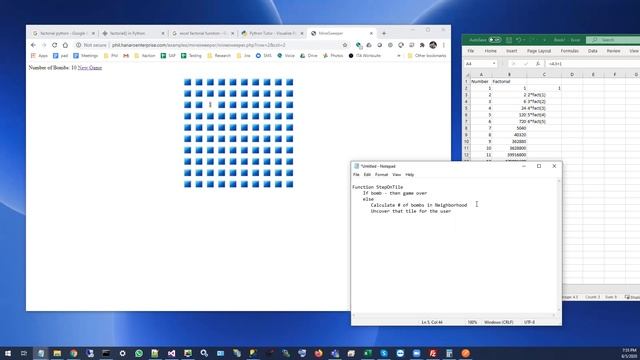The width and height of the screenshot is (640, 360).
Task: Select Excel column A header
Action: tap(481, 75)
